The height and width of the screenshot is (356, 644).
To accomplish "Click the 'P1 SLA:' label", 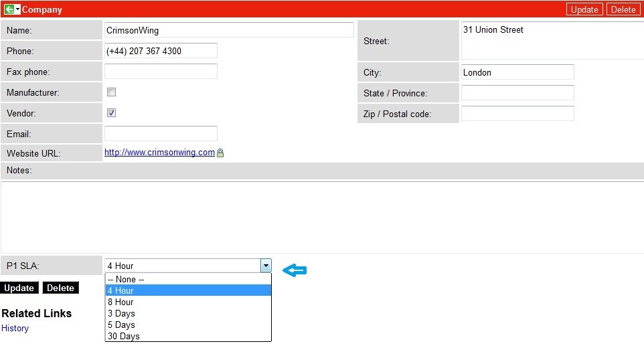I will [23, 266].
